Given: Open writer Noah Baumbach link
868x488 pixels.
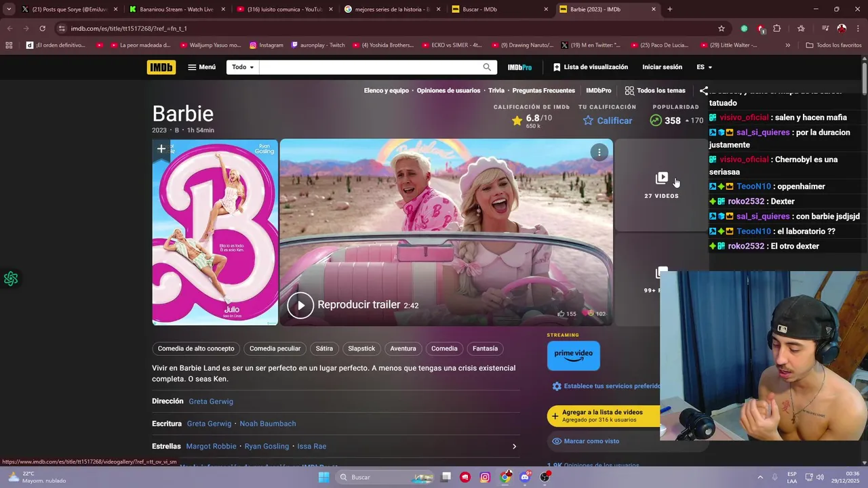Looking at the screenshot, I should tap(268, 424).
